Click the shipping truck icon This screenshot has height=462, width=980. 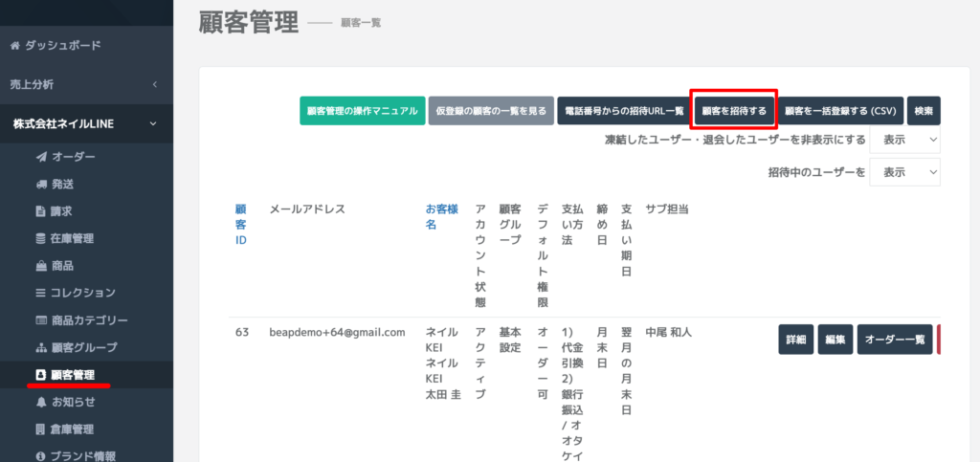pos(40,184)
